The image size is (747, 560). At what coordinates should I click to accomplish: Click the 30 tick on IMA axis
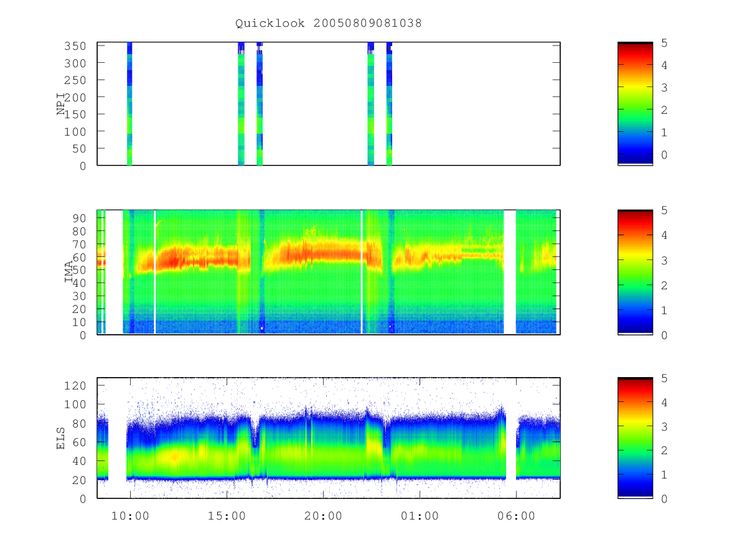click(80, 296)
